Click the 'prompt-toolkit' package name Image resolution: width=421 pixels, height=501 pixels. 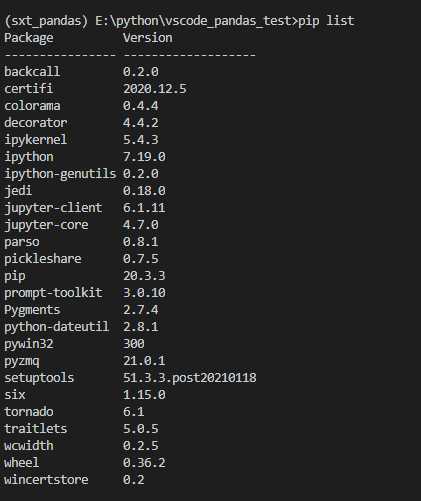53,293
